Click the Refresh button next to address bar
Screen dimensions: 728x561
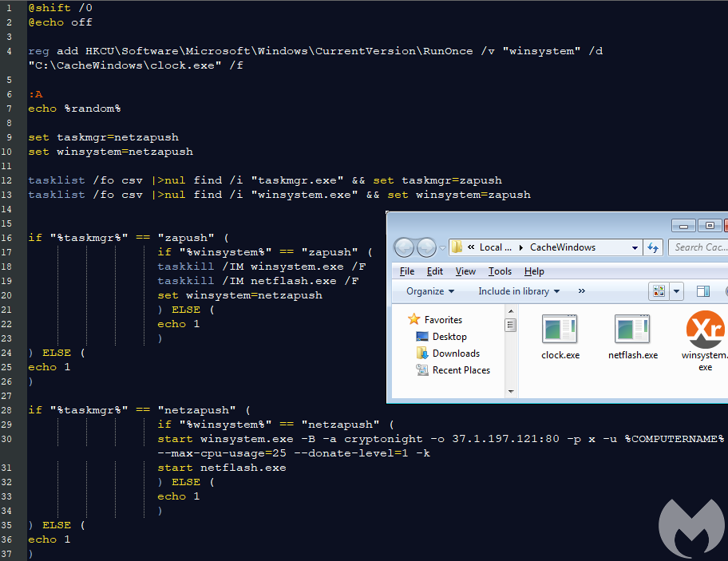pyautogui.click(x=653, y=248)
